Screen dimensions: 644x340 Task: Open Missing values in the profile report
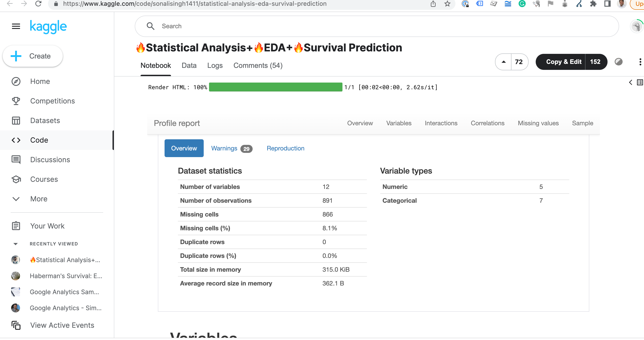(x=538, y=123)
